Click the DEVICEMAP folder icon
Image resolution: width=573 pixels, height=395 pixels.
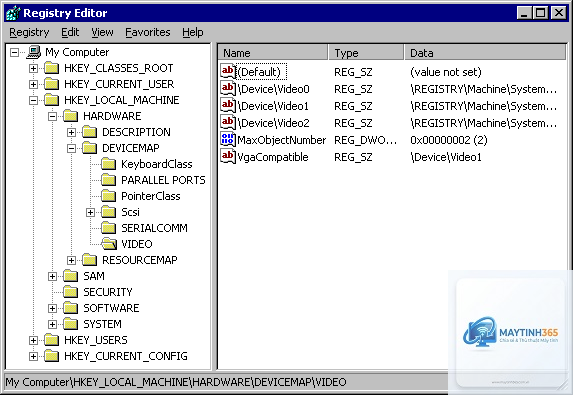(x=90, y=148)
